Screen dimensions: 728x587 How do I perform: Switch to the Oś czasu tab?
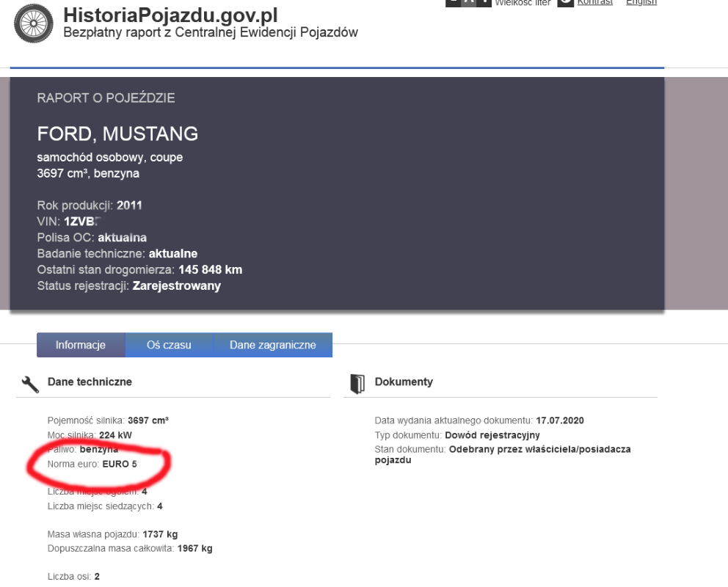[x=169, y=345]
